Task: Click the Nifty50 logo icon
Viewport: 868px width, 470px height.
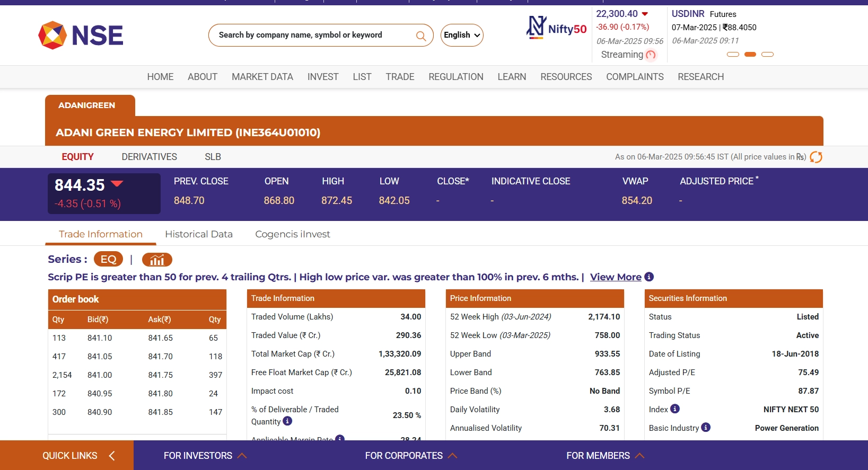Action: tap(536, 27)
